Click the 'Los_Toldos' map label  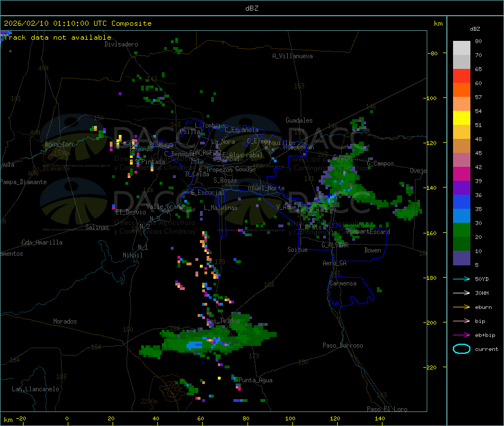click(x=223, y=321)
